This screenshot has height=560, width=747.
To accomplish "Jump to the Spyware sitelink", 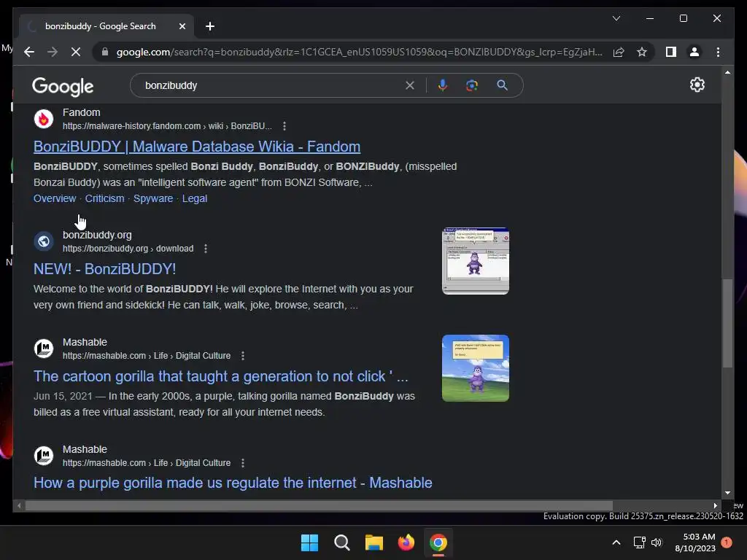I will pyautogui.click(x=153, y=198).
